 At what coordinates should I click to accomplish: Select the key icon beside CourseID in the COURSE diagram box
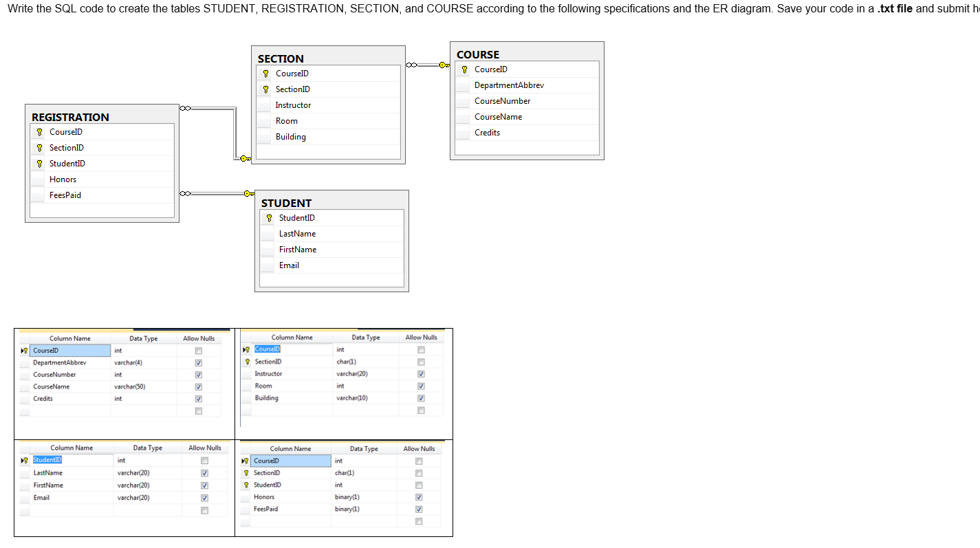[x=465, y=69]
